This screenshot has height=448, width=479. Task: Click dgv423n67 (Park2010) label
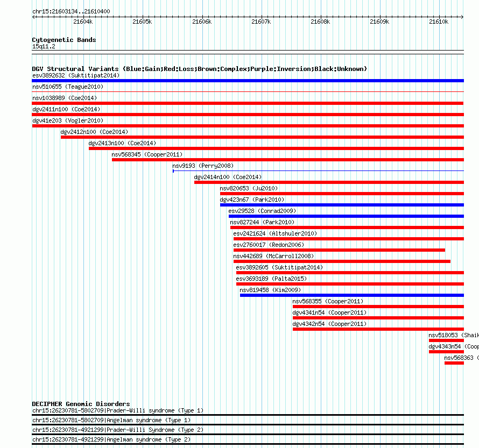[252, 200]
